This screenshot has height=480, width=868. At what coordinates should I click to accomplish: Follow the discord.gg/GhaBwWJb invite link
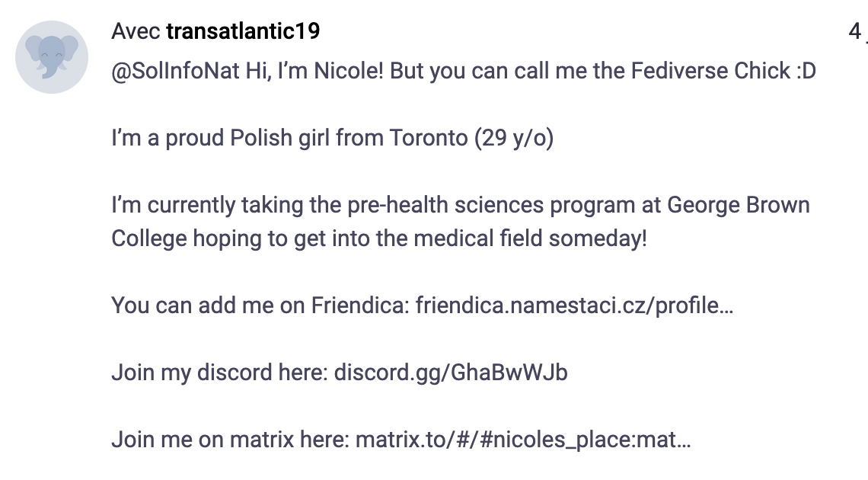451,373
